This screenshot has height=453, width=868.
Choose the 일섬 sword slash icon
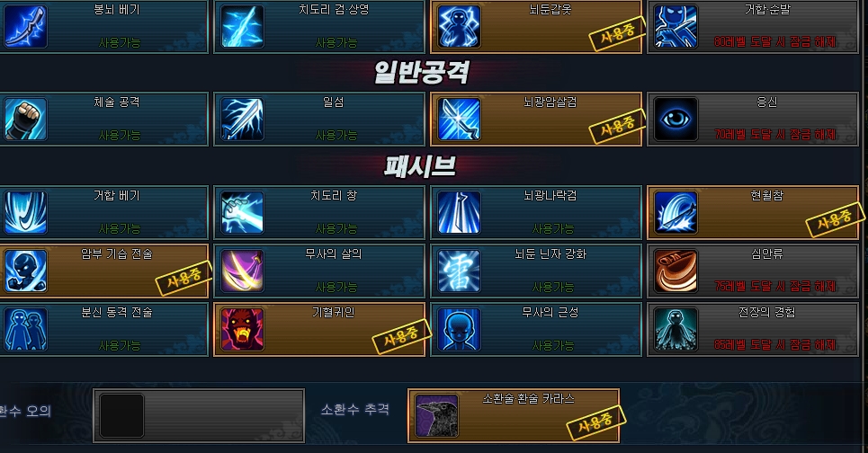coord(242,119)
